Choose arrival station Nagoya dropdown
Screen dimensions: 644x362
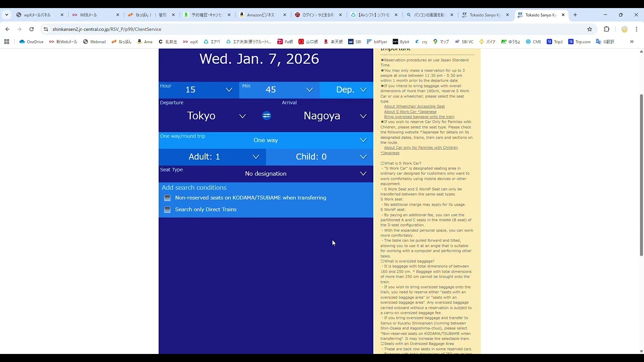point(327,116)
